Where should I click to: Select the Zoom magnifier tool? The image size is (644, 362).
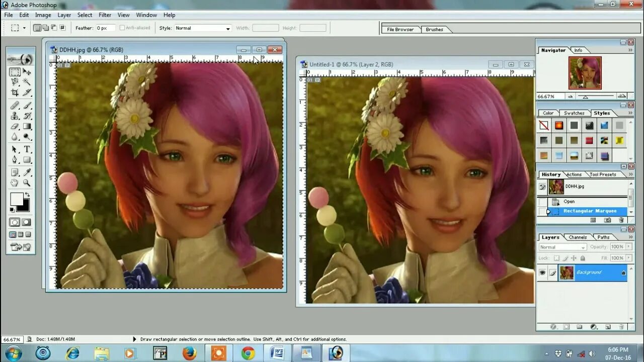[x=27, y=182]
